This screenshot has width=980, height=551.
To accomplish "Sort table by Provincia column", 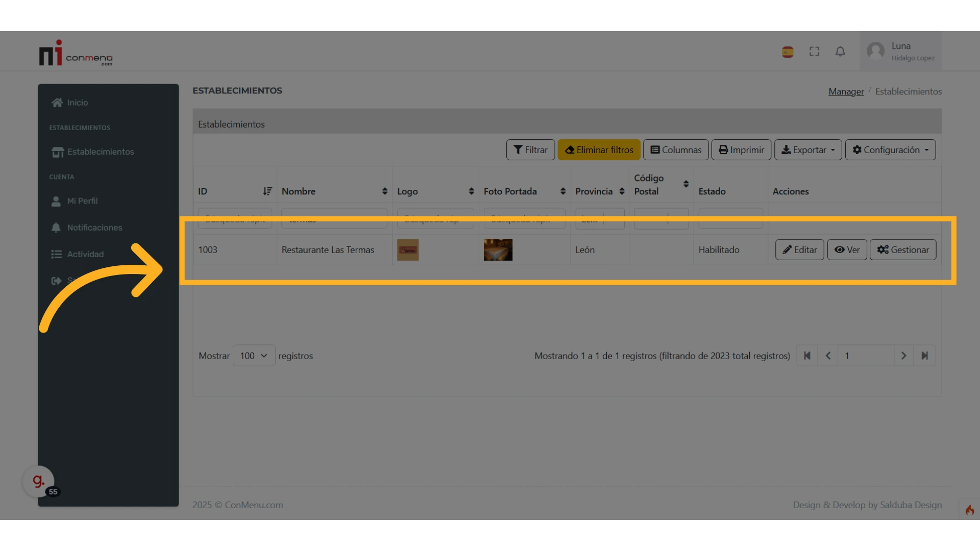I will pyautogui.click(x=621, y=191).
